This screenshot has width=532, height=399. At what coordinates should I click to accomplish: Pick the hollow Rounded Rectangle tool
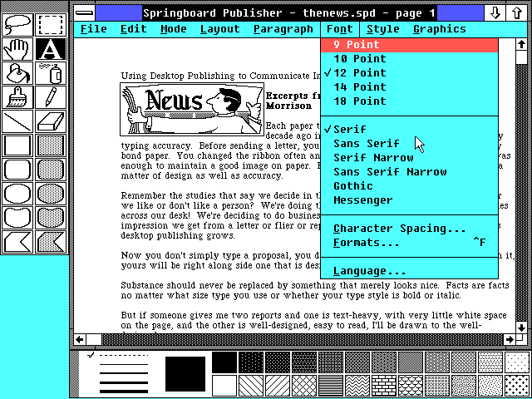(17, 170)
